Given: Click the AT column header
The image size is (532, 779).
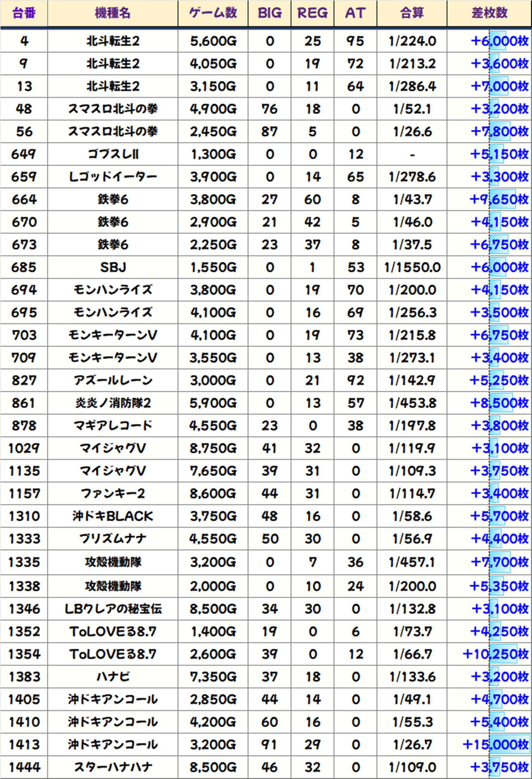Looking at the screenshot, I should 355,13.
